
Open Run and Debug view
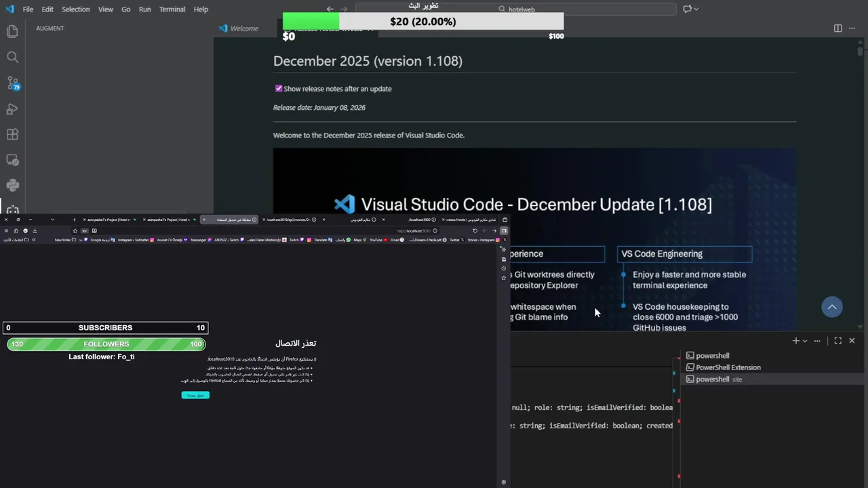point(12,108)
